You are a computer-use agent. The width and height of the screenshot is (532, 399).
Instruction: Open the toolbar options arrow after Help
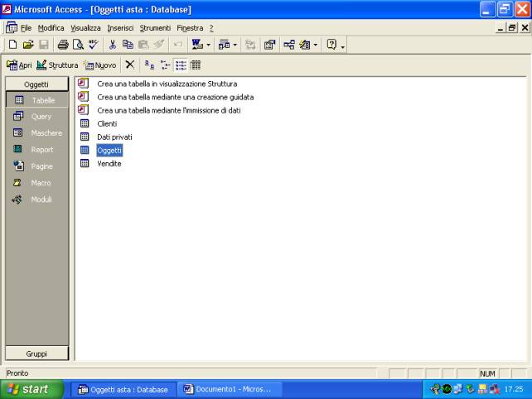pos(343,46)
